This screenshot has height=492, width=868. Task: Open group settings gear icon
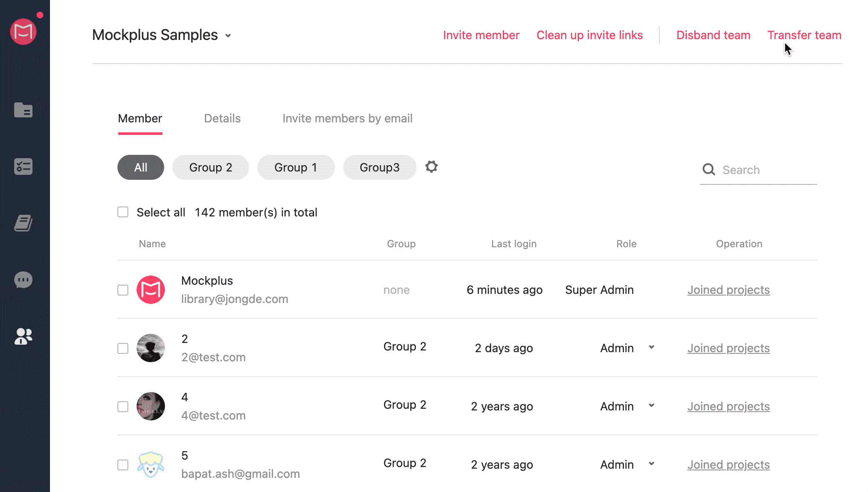tap(432, 167)
